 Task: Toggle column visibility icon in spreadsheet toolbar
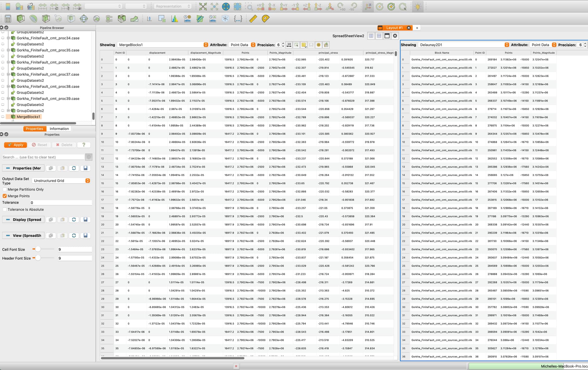pos(304,45)
